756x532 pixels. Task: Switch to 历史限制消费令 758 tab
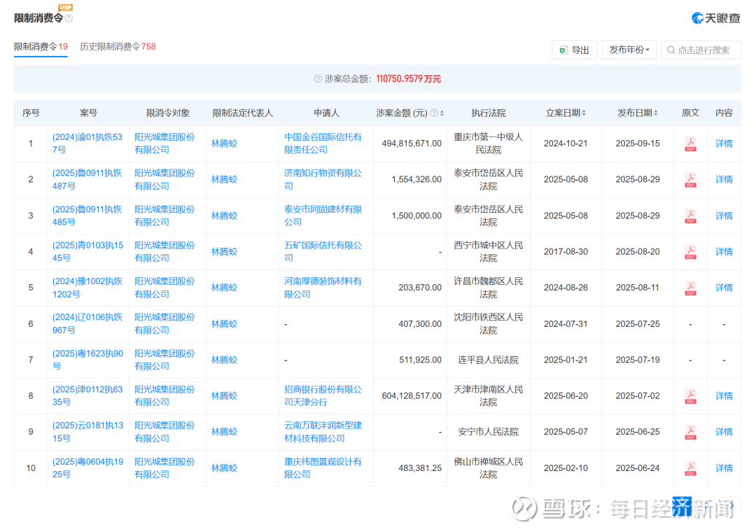coord(118,47)
